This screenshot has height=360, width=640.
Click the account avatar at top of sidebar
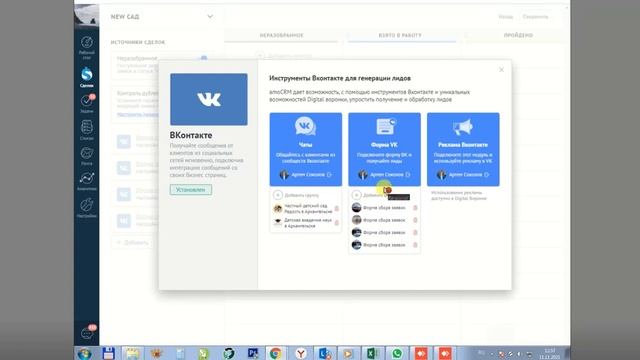point(87,15)
